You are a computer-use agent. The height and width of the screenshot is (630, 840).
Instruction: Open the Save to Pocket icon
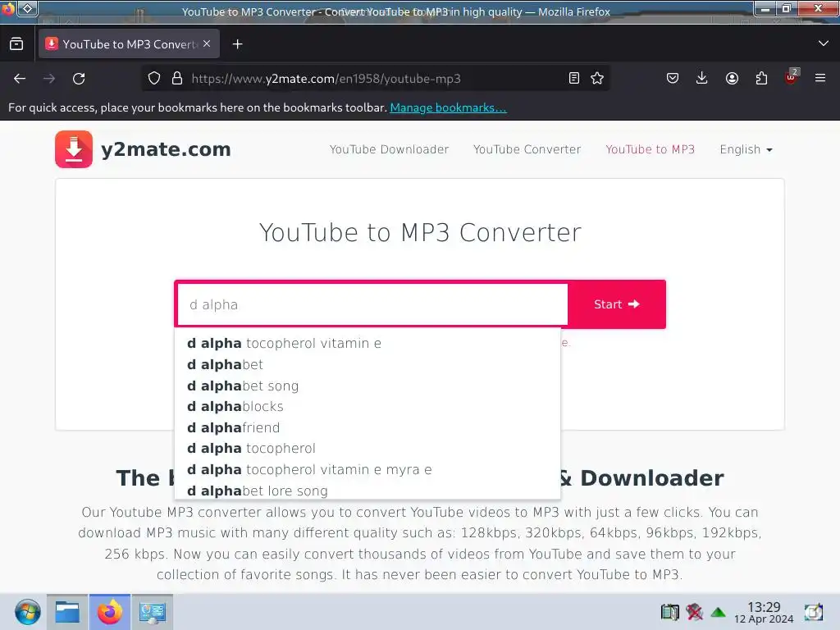point(673,79)
